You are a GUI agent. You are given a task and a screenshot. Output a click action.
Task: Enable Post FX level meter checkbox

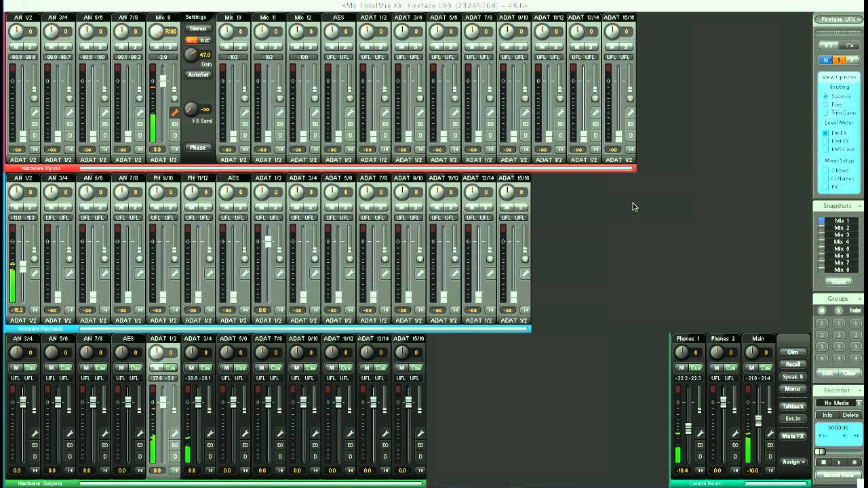click(825, 141)
